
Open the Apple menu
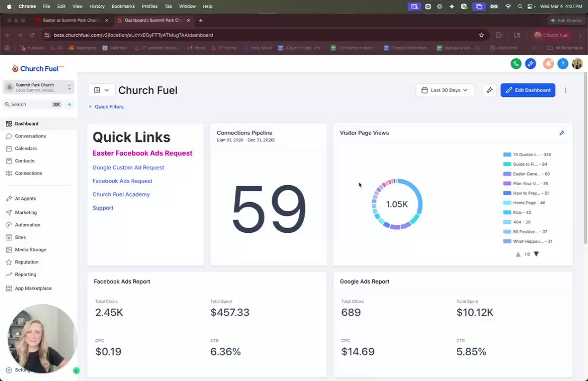click(9, 6)
